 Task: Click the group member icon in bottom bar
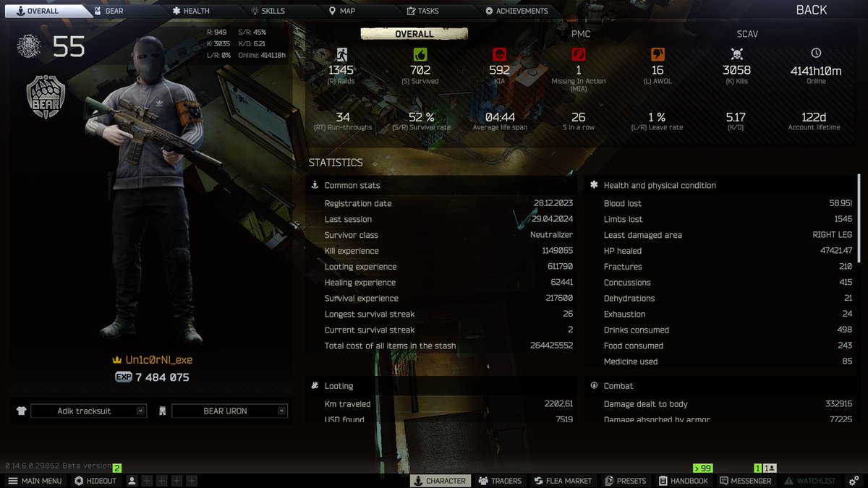[x=132, y=481]
